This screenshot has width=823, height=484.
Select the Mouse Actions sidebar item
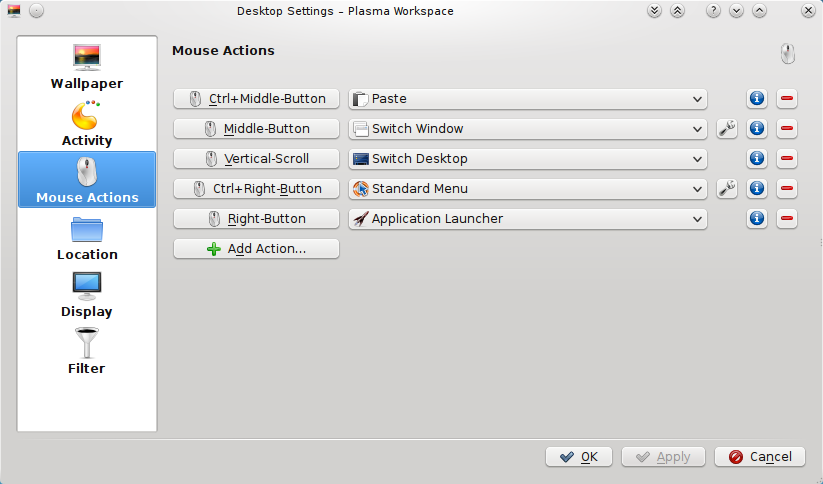pyautogui.click(x=87, y=180)
